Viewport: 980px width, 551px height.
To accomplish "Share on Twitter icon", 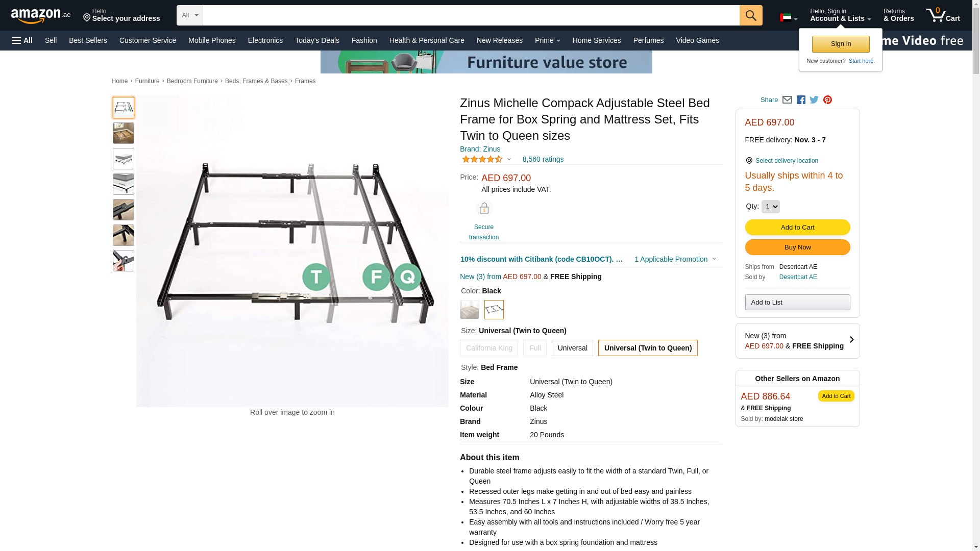I will (x=814, y=100).
